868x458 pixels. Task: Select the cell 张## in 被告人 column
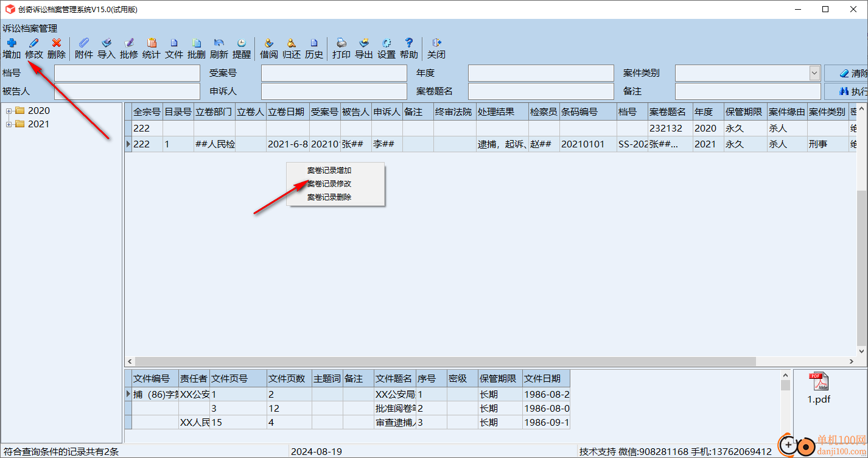(355, 144)
